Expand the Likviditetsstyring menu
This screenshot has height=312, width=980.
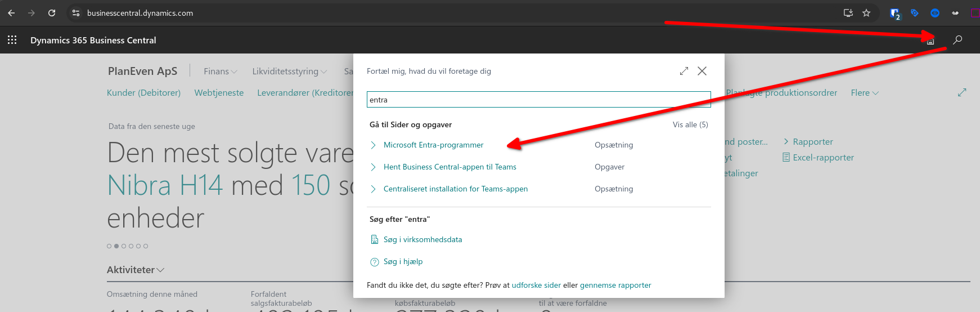click(x=290, y=72)
